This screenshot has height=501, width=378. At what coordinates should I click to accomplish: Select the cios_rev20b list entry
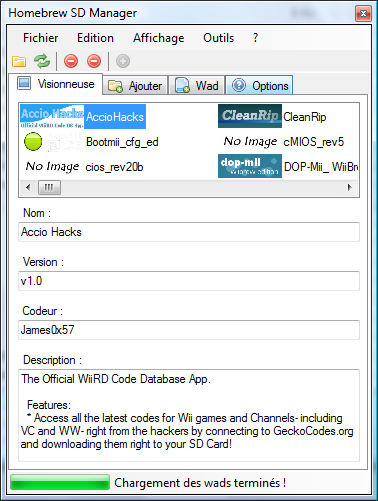tap(114, 167)
